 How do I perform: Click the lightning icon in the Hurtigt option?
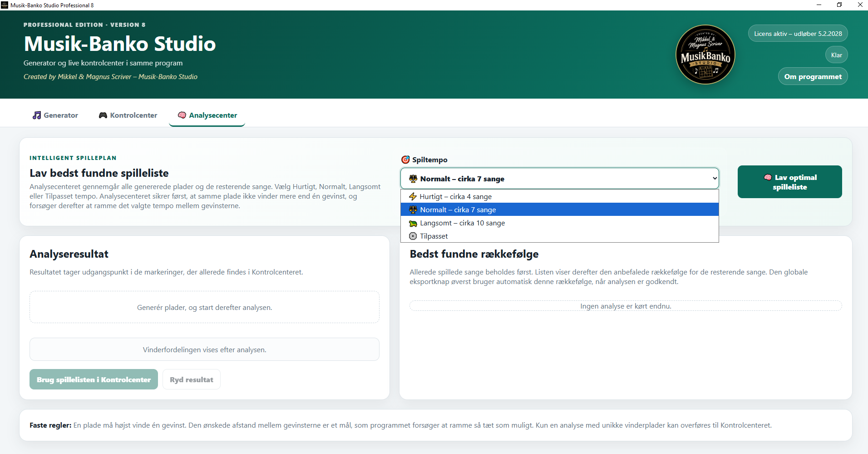tap(413, 197)
